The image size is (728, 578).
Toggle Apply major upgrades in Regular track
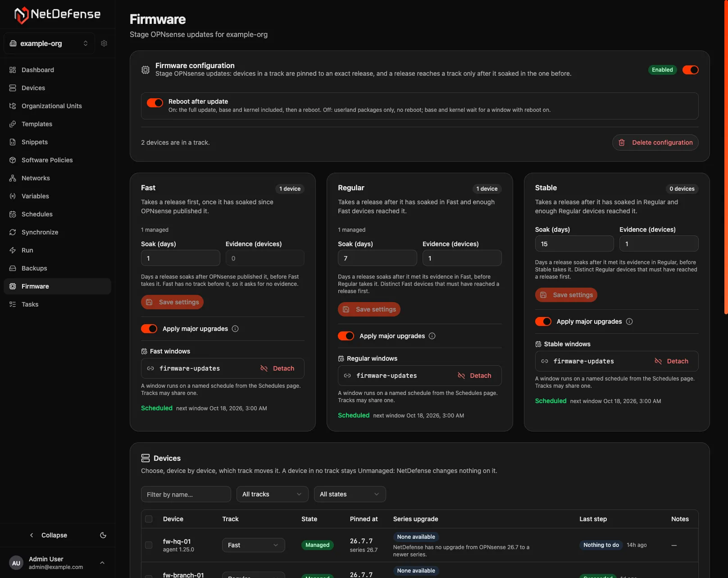346,336
